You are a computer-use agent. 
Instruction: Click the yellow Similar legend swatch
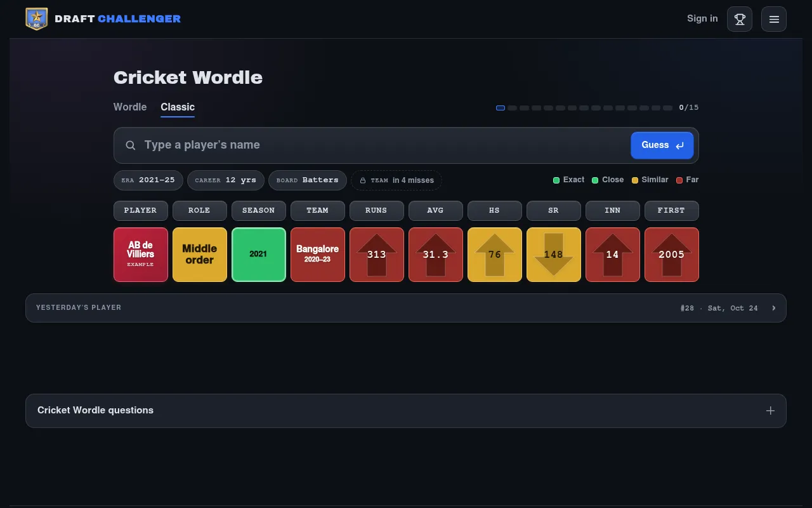(635, 180)
